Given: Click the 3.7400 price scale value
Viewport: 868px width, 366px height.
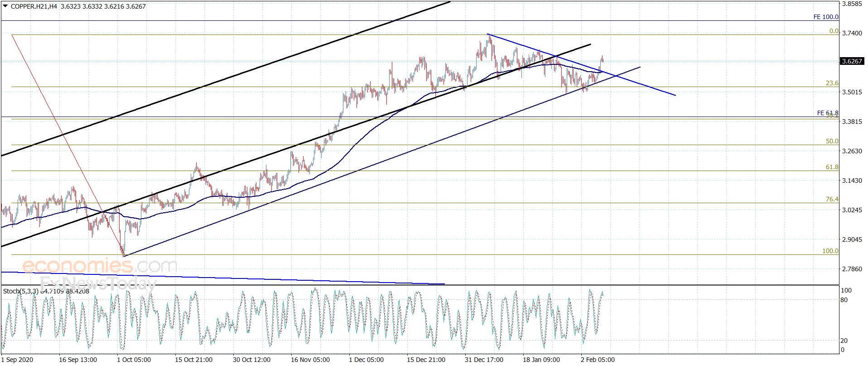Looking at the screenshot, I should (x=852, y=33).
